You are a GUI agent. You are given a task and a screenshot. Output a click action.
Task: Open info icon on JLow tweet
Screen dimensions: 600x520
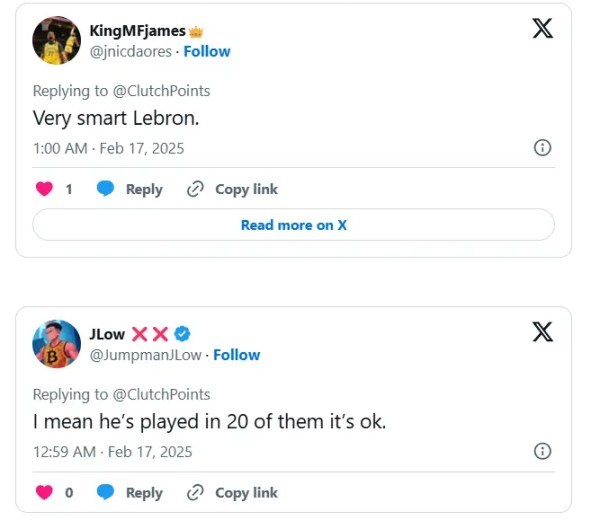[x=542, y=450]
